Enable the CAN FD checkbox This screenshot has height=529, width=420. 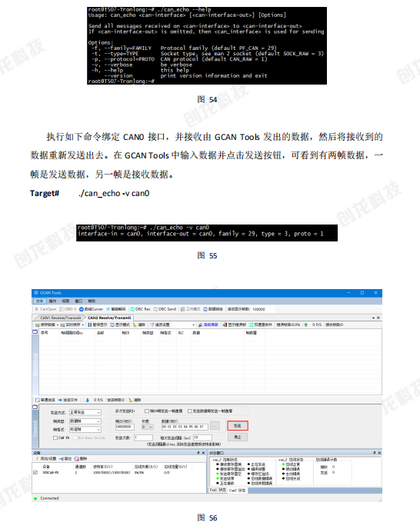(x=55, y=438)
